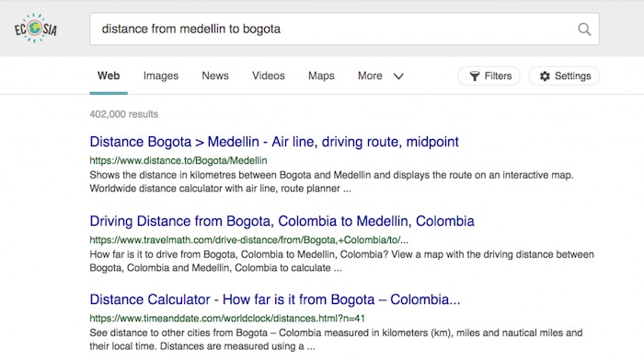Image resolution: width=644 pixels, height=362 pixels.
Task: Visit the timeanddate.com worldclock URL
Action: tap(227, 319)
